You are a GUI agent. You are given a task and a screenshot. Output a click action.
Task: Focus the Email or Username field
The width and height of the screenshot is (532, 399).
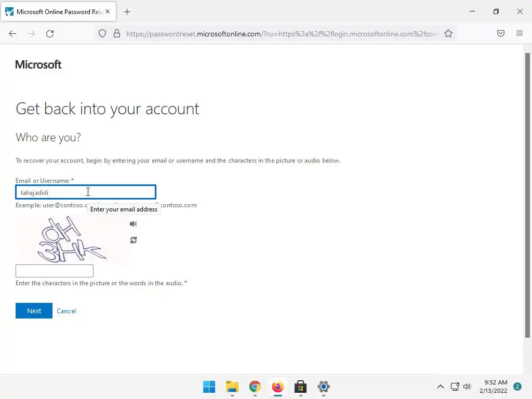pyautogui.click(x=86, y=192)
